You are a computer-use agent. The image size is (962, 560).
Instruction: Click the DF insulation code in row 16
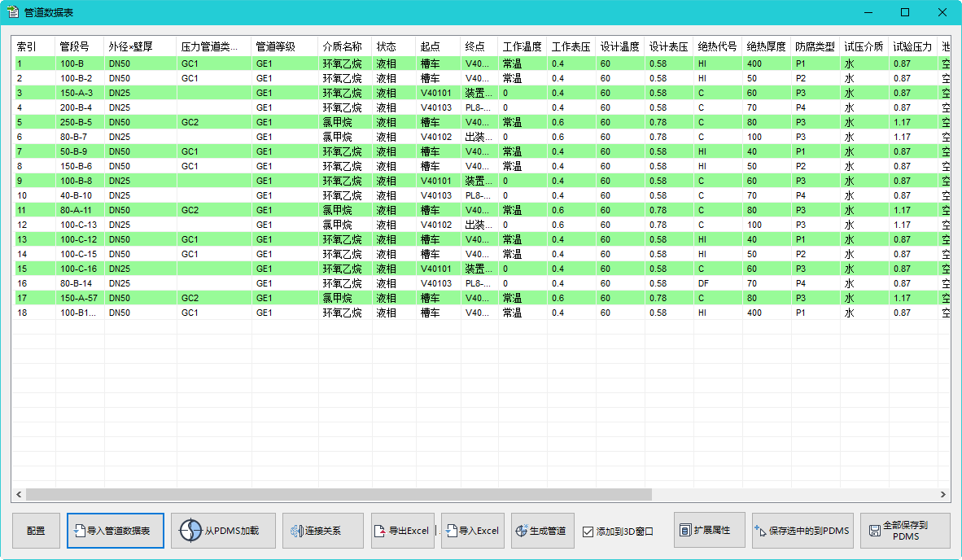pyautogui.click(x=717, y=283)
